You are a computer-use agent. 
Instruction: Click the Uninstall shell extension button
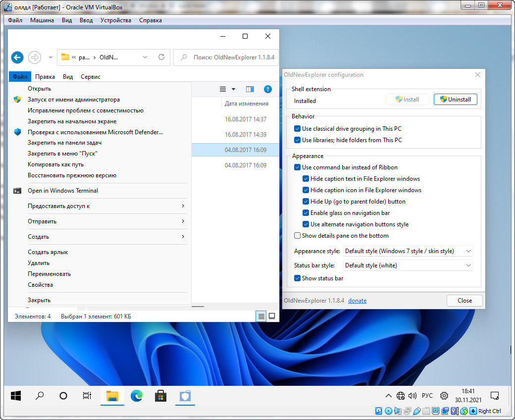455,100
